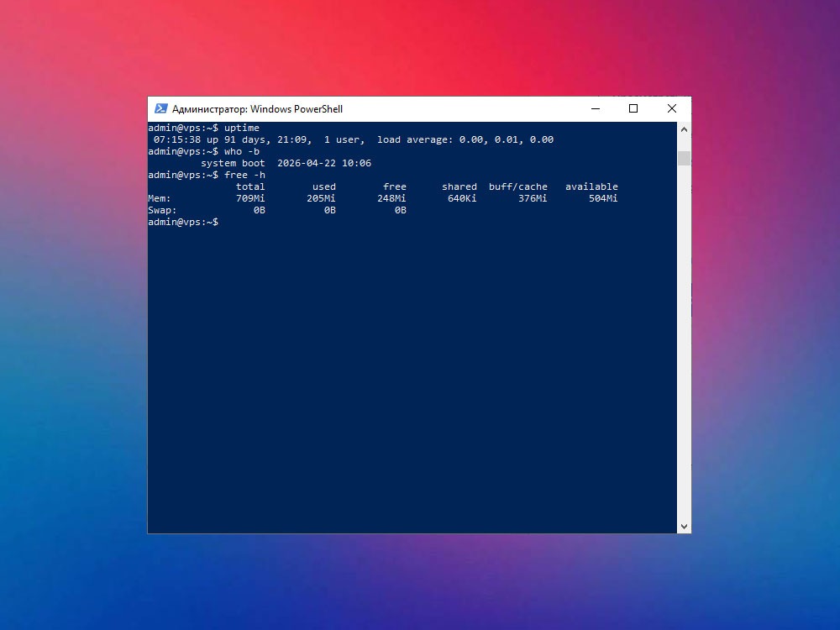Click the 709Mi total memory value
Screen dimensions: 840x630
(250, 199)
